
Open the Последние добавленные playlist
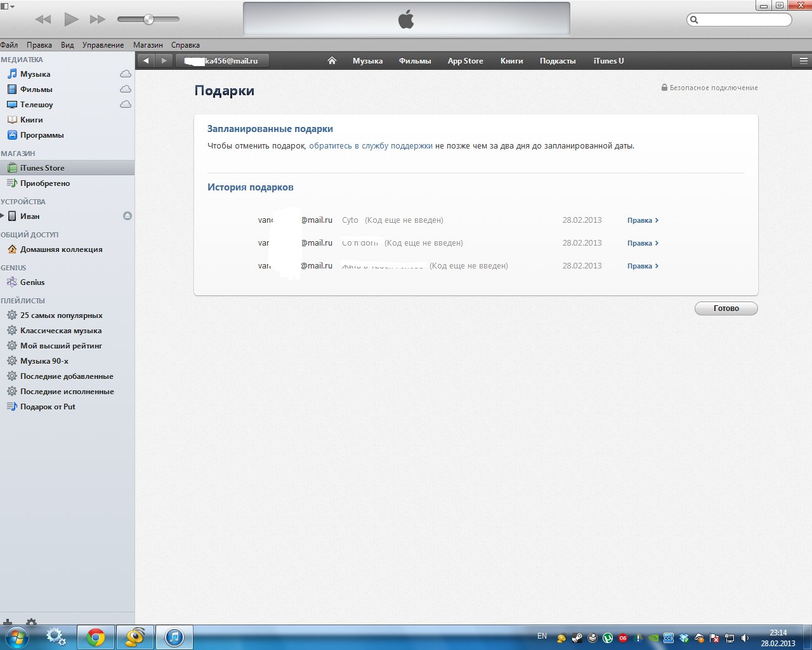point(67,376)
